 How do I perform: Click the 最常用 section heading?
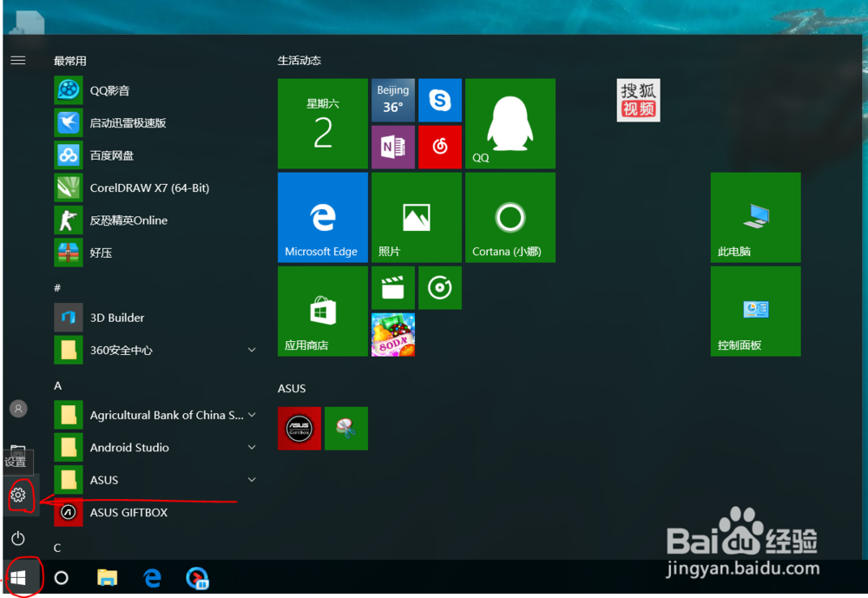pos(69,61)
